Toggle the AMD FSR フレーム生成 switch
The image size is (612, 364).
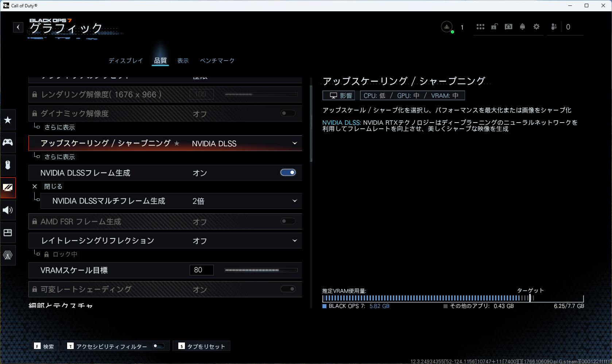pos(288,221)
